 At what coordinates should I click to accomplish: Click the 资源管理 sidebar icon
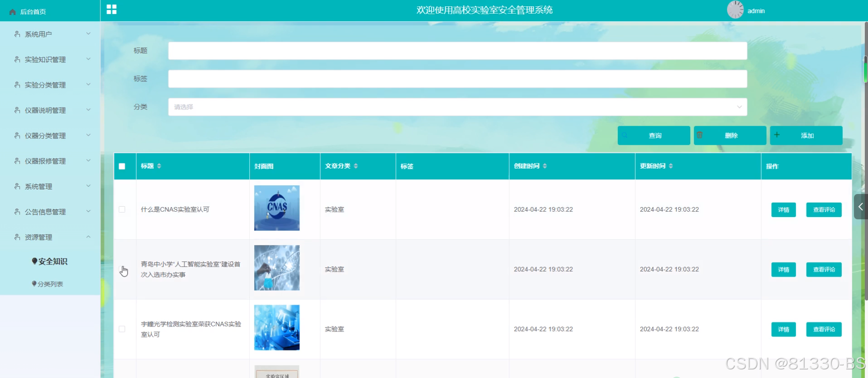click(x=17, y=236)
